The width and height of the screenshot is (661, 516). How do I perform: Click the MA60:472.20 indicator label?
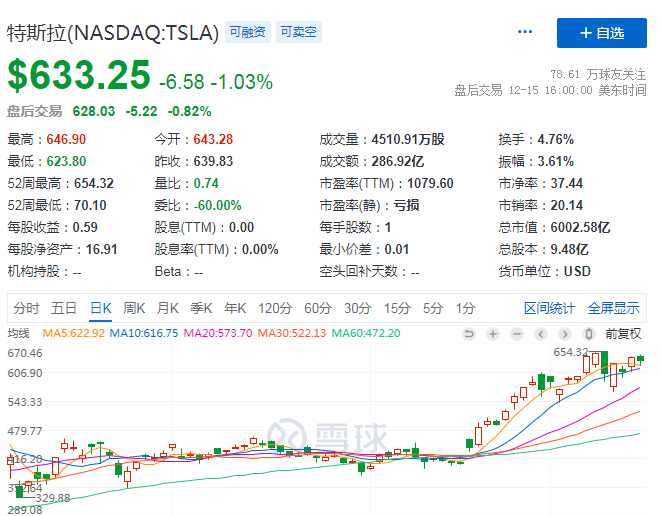[366, 333]
